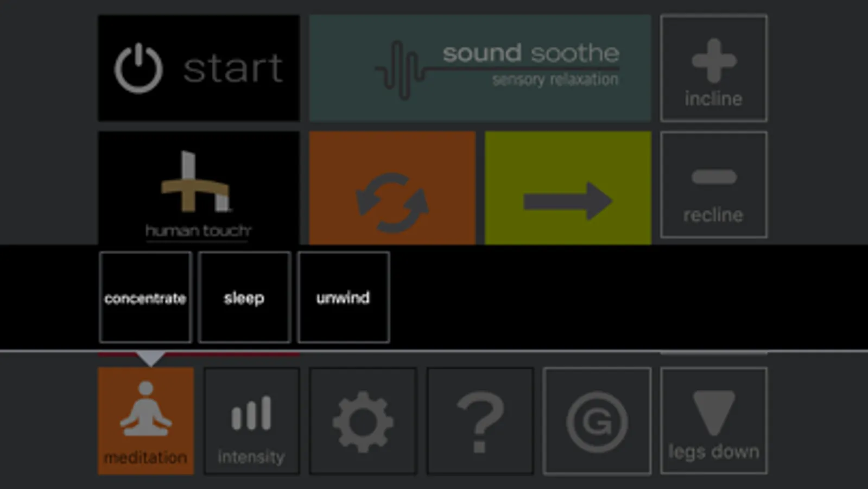Click the "meditation" tab label

(x=145, y=457)
